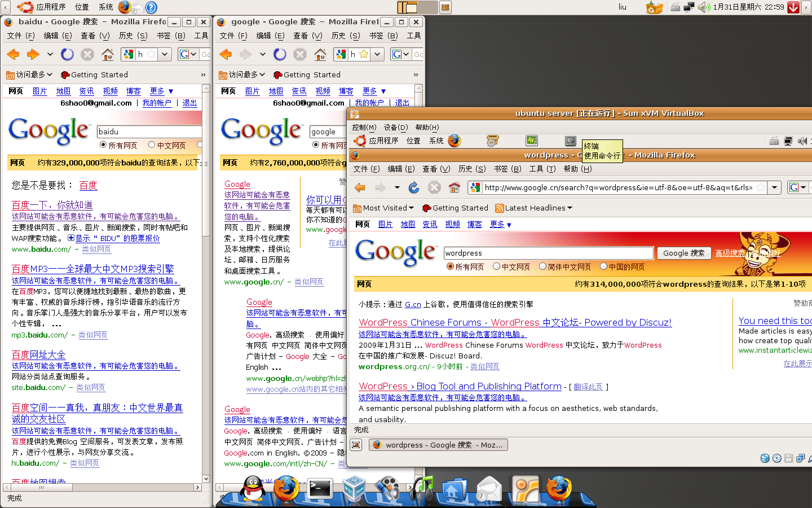Select 简体中文网页 radio in wordpress search page
Screen dimensions: 812x508
pyautogui.click(x=543, y=266)
